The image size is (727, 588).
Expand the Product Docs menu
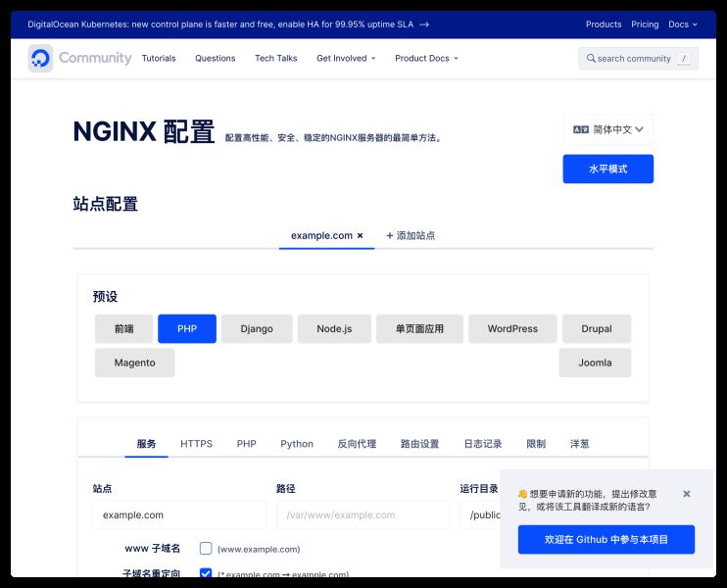click(426, 59)
